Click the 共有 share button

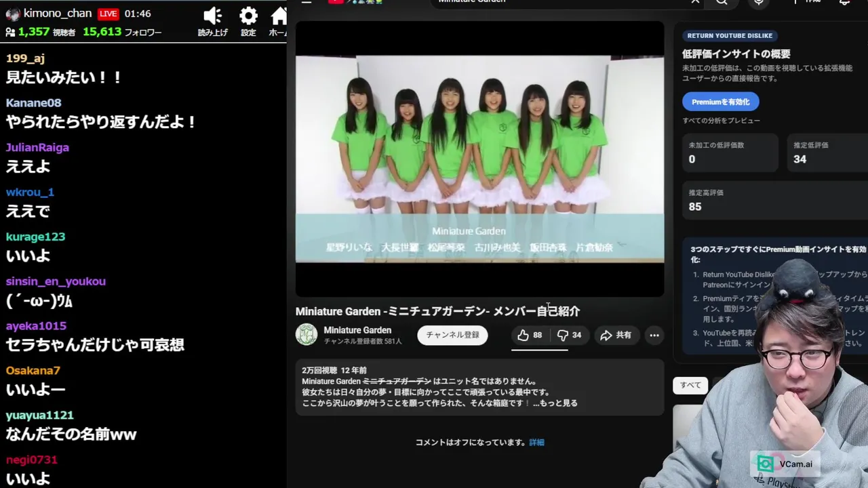pyautogui.click(x=616, y=335)
